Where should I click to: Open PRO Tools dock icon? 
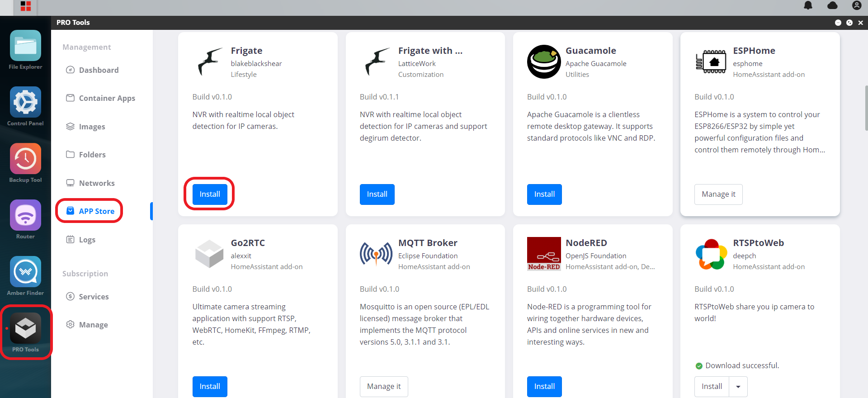point(25,328)
